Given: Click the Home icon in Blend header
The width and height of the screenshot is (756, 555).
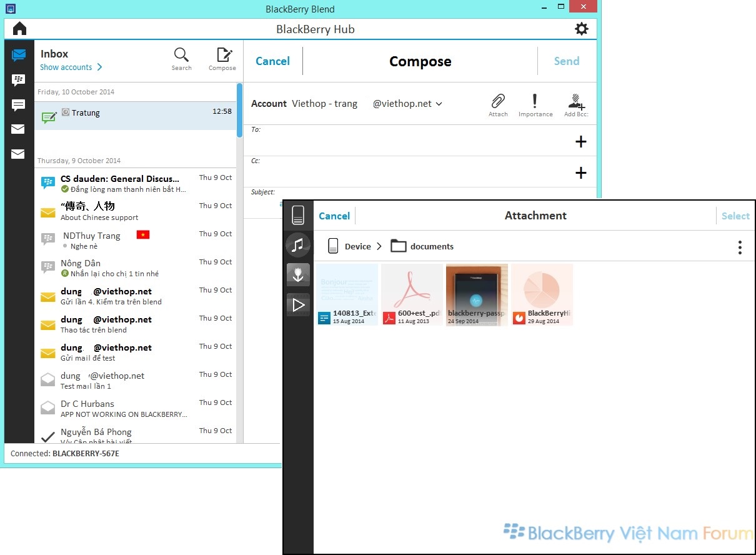Looking at the screenshot, I should (19, 29).
